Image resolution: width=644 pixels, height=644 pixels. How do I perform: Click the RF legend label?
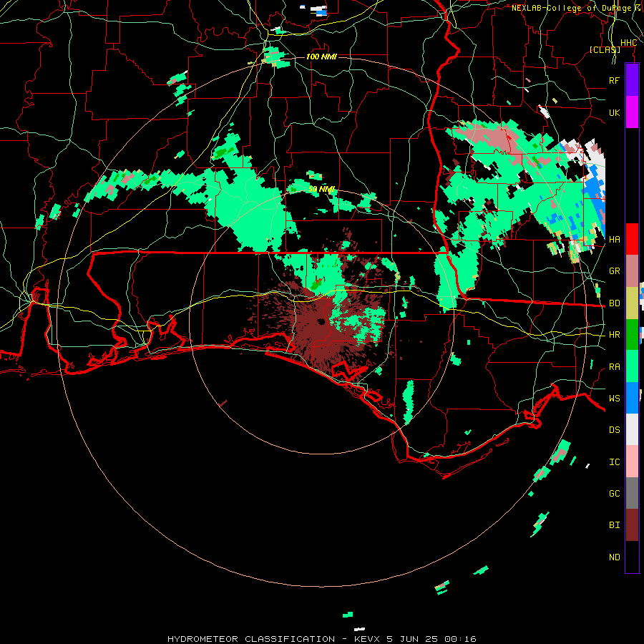point(614,80)
